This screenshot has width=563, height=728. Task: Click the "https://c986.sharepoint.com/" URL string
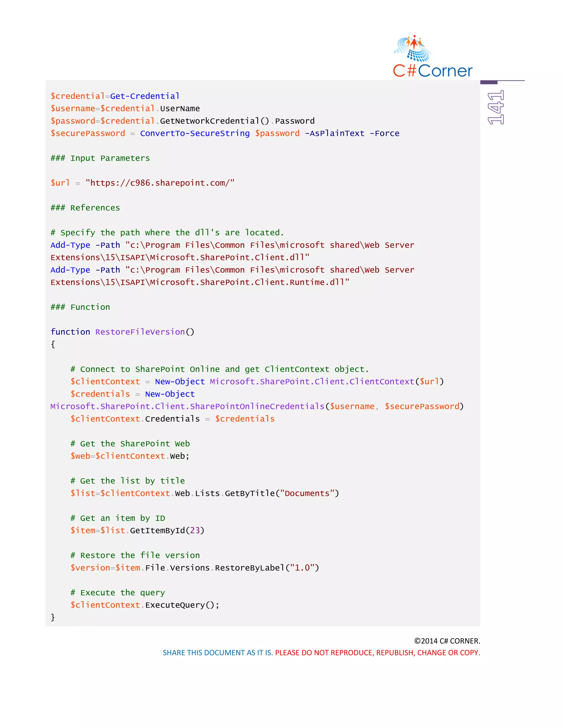160,183
